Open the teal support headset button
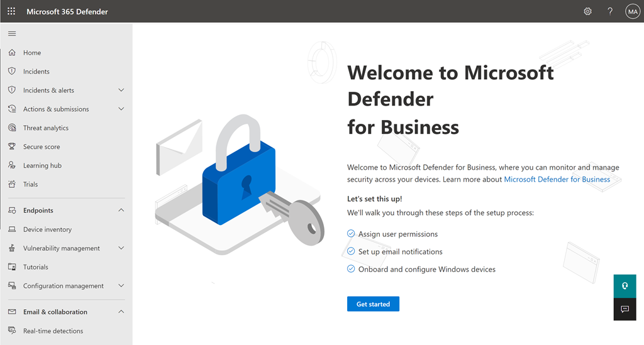Screen dimensions: 644x345 625,286
